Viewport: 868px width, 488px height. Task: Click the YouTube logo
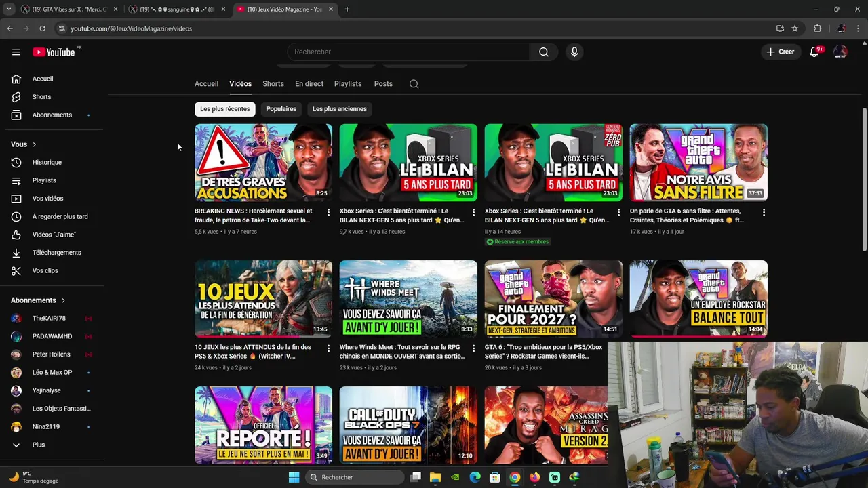tap(54, 52)
